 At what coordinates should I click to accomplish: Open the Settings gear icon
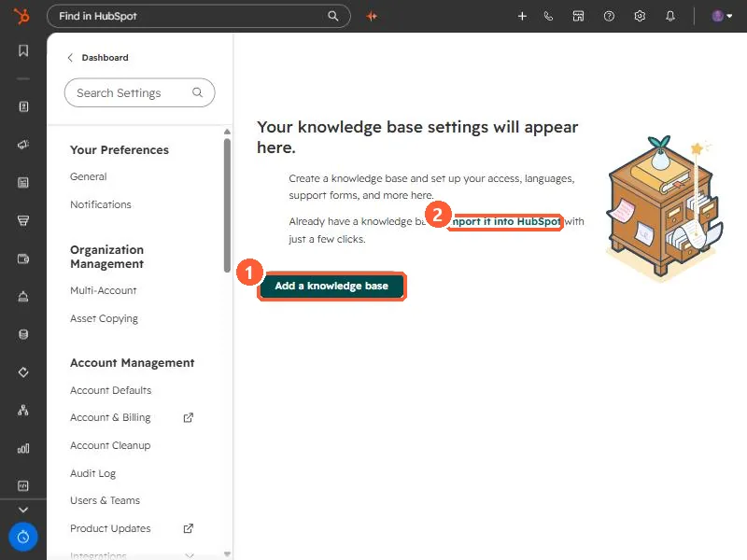[640, 16]
